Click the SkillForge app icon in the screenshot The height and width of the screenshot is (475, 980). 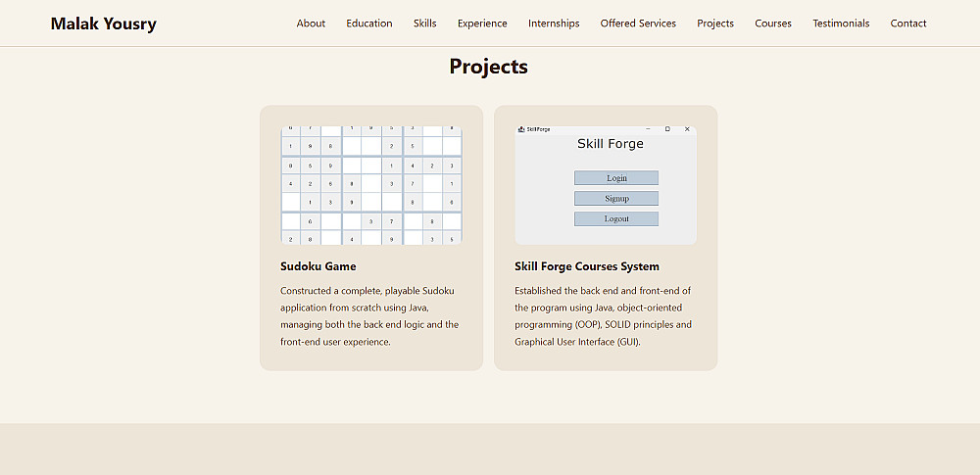[521, 129]
